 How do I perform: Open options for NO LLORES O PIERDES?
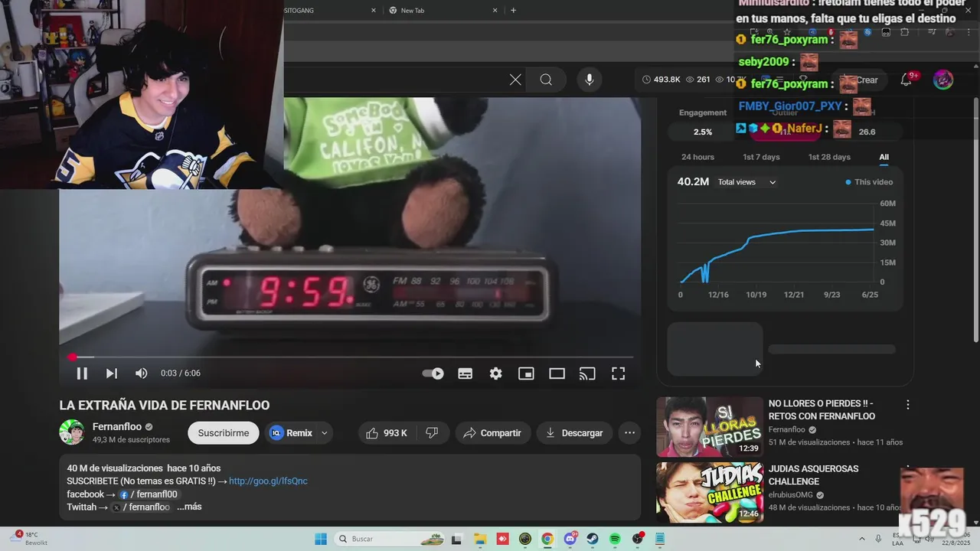(908, 404)
